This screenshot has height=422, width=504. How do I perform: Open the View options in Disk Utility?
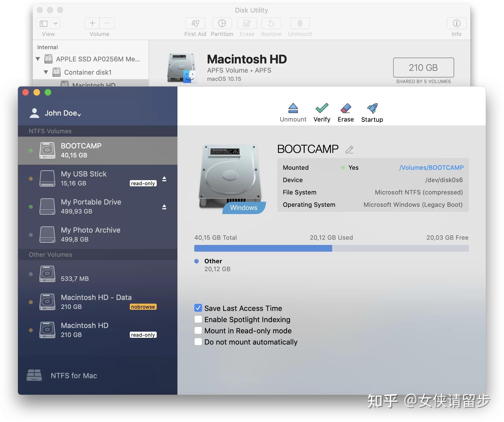48,23
